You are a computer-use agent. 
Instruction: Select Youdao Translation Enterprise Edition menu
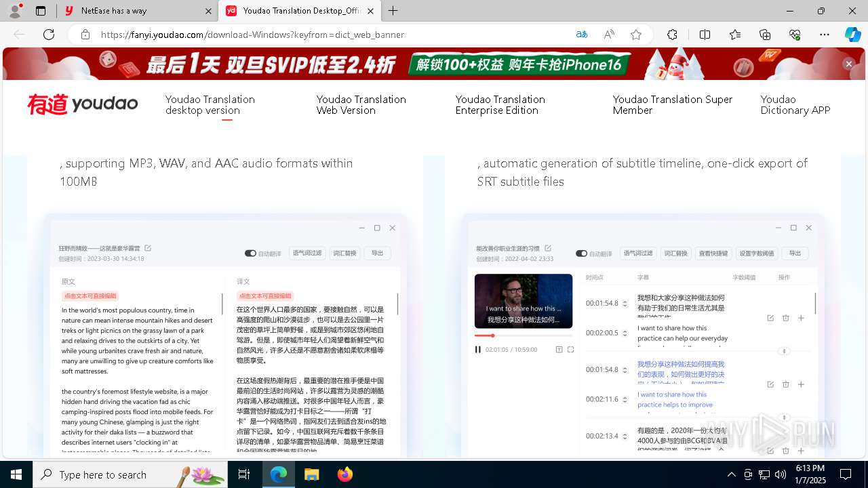point(500,105)
